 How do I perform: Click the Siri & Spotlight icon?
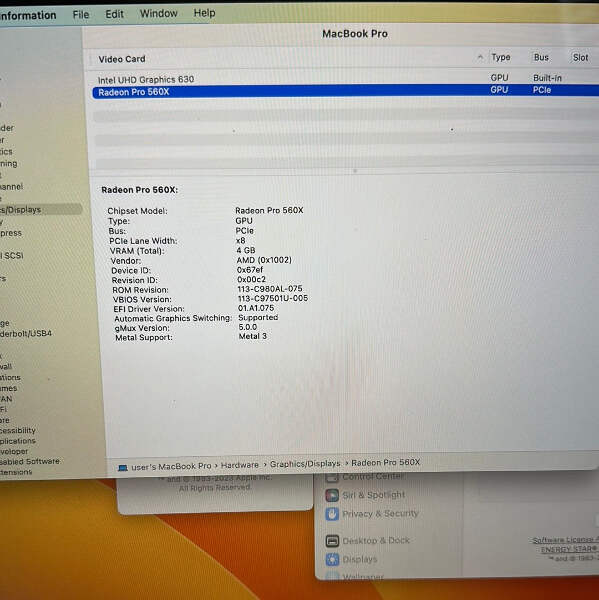pyautogui.click(x=332, y=495)
